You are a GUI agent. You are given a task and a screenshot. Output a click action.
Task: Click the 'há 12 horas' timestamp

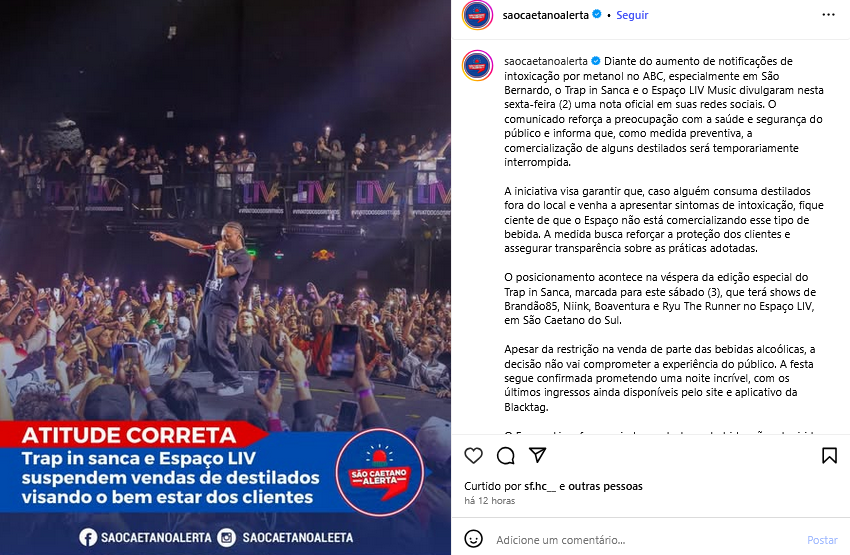click(490, 501)
